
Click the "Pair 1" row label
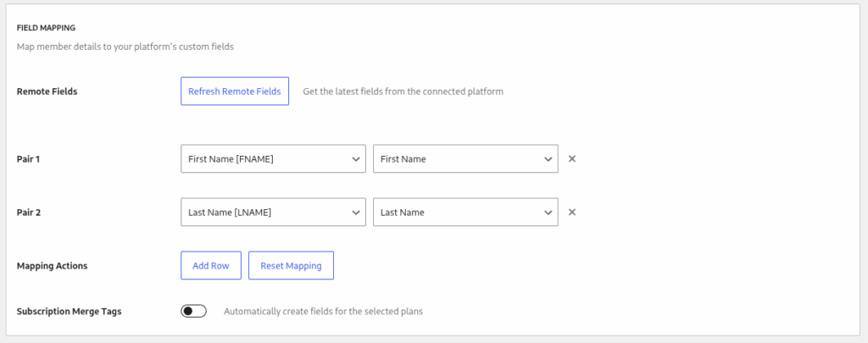29,159
